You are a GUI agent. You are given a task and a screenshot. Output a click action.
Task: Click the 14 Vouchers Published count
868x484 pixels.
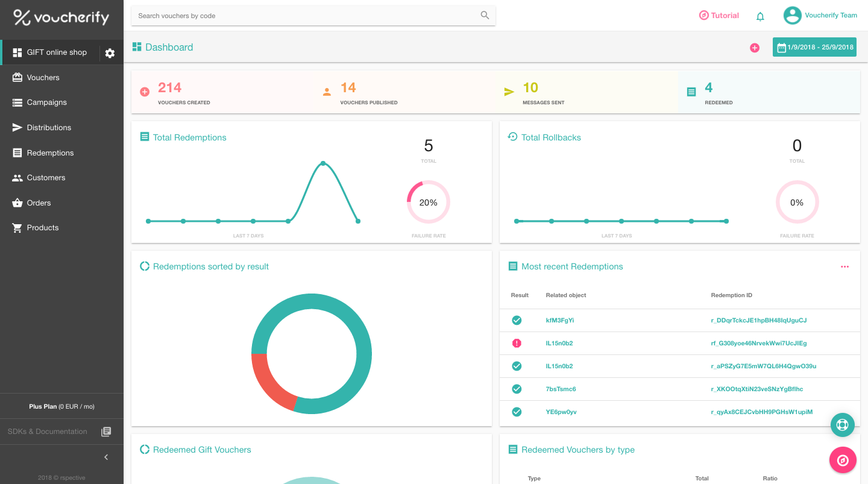click(x=348, y=88)
